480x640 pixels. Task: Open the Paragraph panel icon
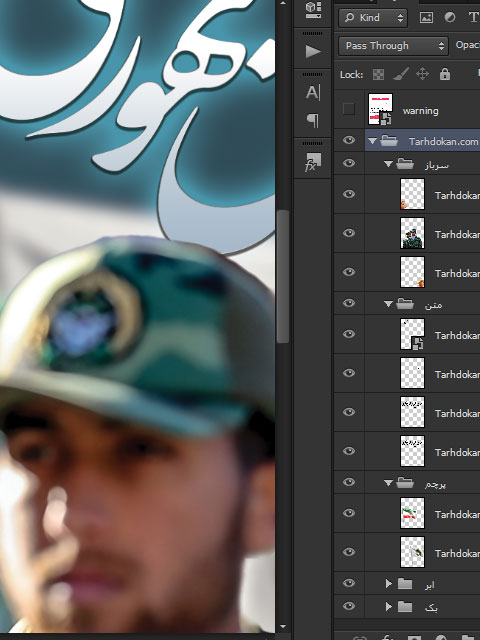(313, 120)
